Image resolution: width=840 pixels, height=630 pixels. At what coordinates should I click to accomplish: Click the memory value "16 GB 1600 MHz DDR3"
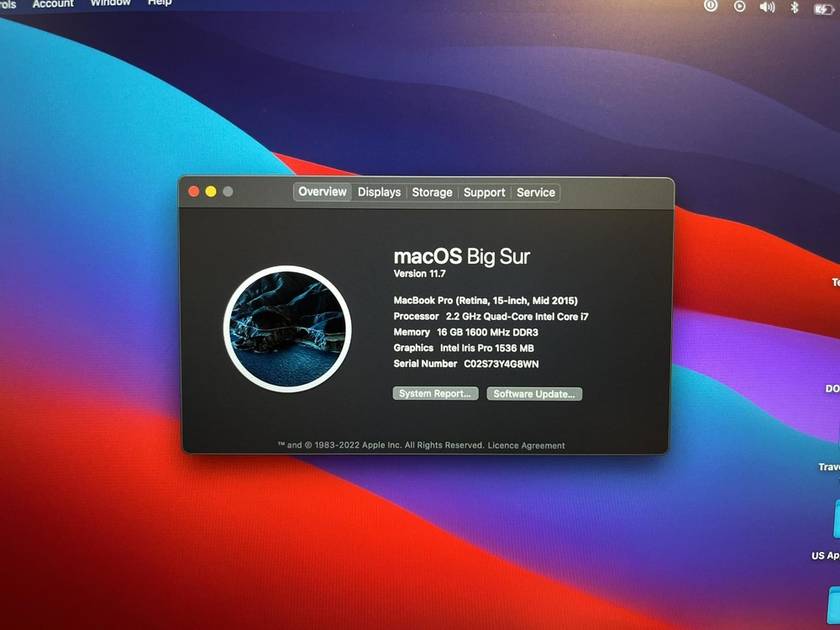tap(487, 332)
